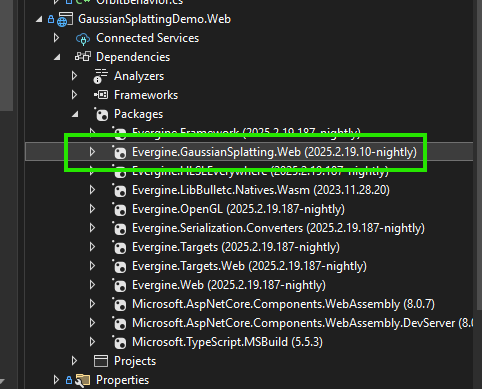This screenshot has width=482, height=389.
Task: Click the lock icon beside GaussianSplattingDemo.Web
Action: (x=51, y=19)
